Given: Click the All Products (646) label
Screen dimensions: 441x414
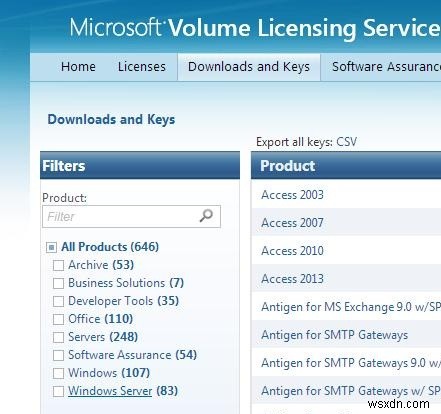Looking at the screenshot, I should (x=110, y=247).
